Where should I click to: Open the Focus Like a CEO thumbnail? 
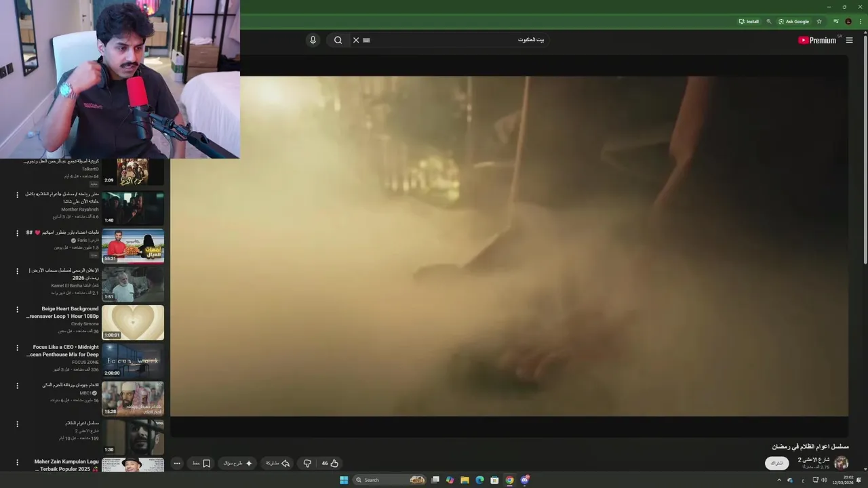(x=133, y=361)
